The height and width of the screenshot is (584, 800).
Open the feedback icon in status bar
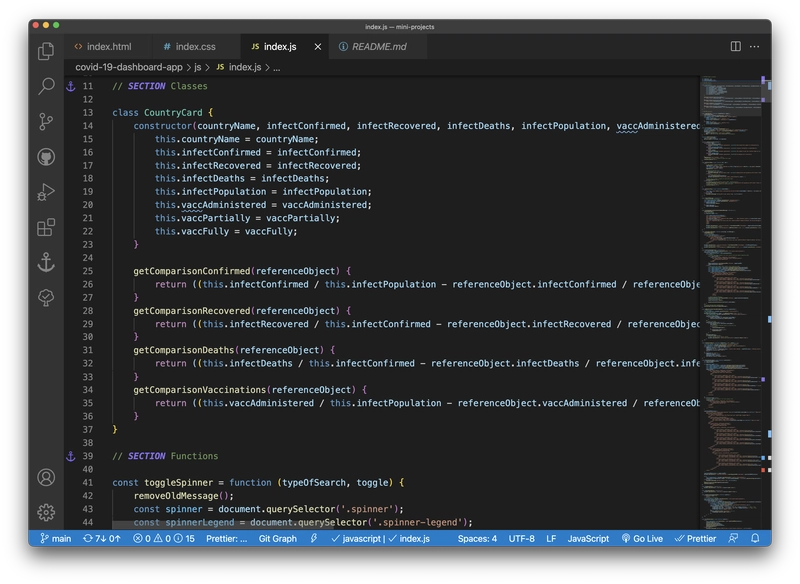[x=733, y=539]
